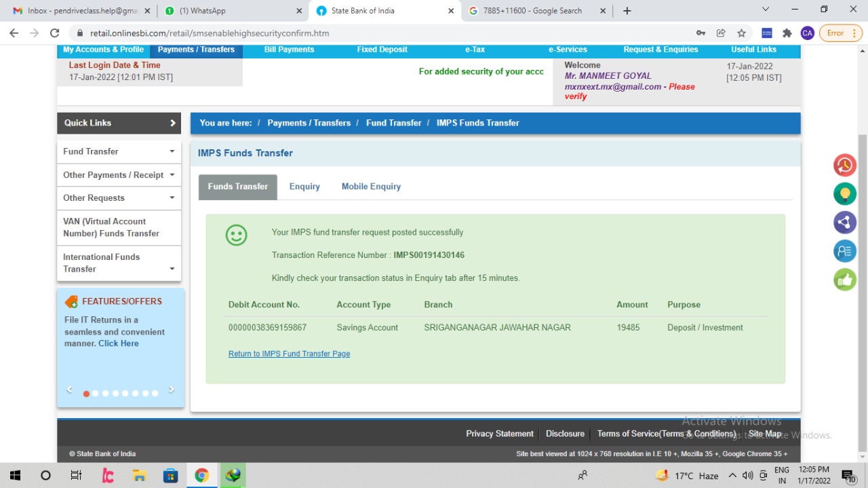This screenshot has width=868, height=488.
Task: Expand Other Payments / Receipt menu
Action: [x=172, y=175]
